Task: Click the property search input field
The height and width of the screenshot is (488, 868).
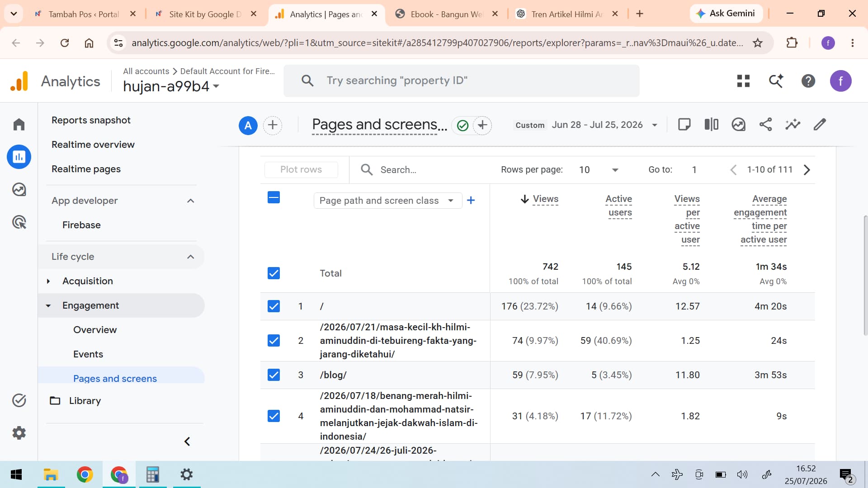Action: point(462,81)
